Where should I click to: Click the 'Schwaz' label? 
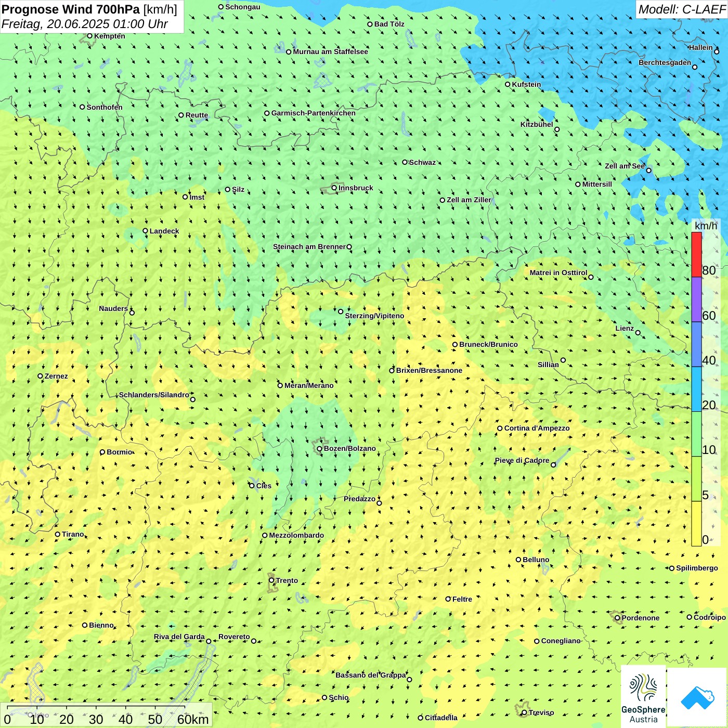[x=422, y=162]
